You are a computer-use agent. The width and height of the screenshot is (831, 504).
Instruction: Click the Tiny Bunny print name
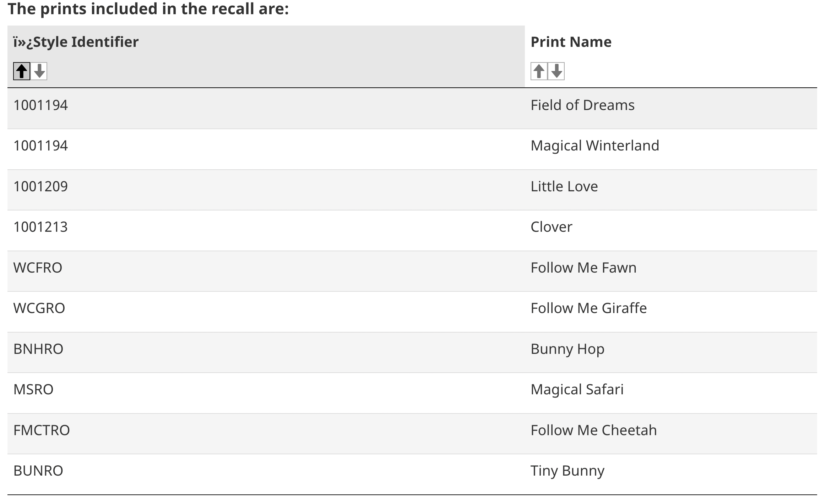(567, 471)
